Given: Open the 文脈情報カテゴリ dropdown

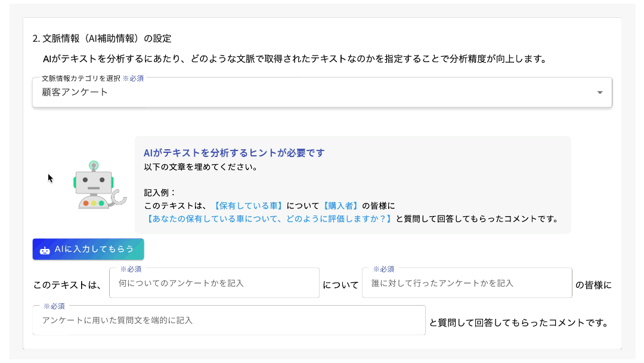Looking at the screenshot, I should [322, 92].
